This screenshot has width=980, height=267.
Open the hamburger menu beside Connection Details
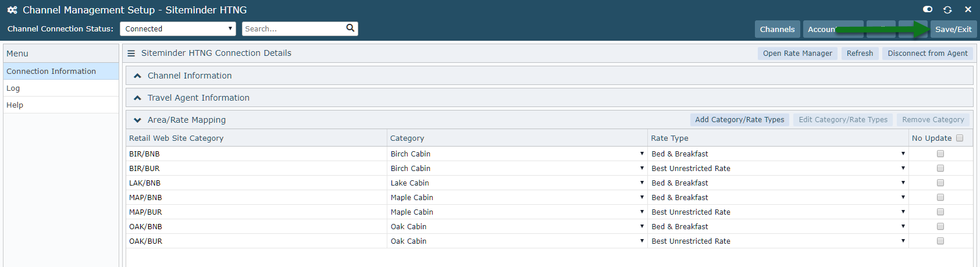pyautogui.click(x=131, y=53)
